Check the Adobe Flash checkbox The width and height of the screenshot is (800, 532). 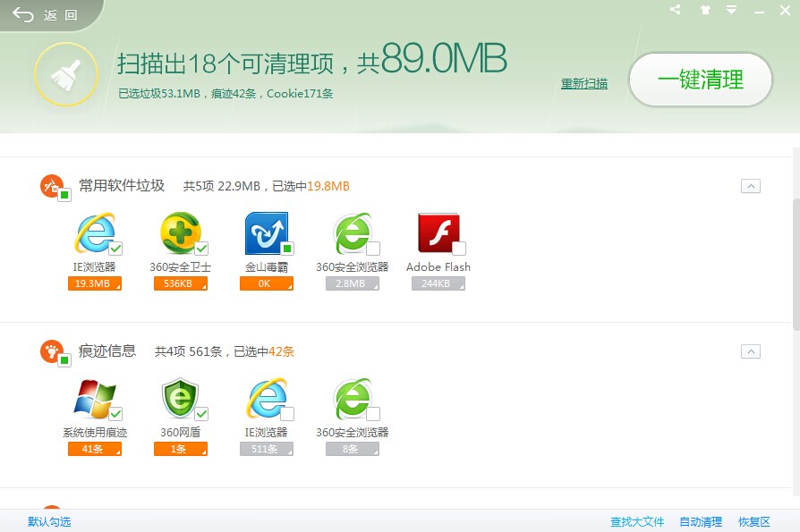(x=459, y=249)
